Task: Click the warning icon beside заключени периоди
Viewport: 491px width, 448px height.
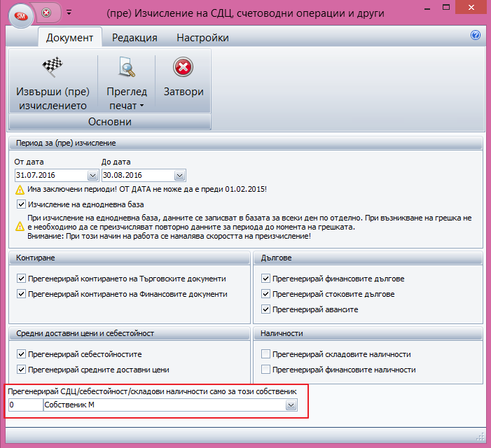Action: point(20,190)
